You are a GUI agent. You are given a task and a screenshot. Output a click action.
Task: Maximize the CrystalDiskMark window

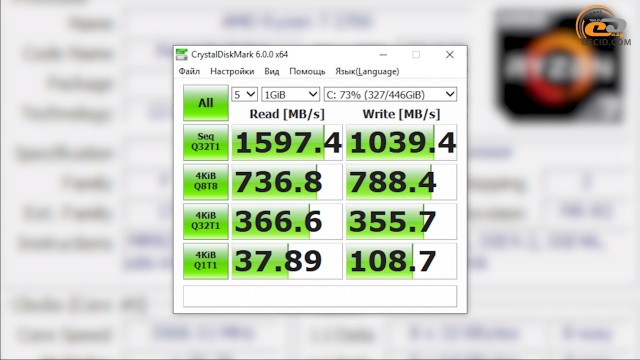pyautogui.click(x=416, y=55)
